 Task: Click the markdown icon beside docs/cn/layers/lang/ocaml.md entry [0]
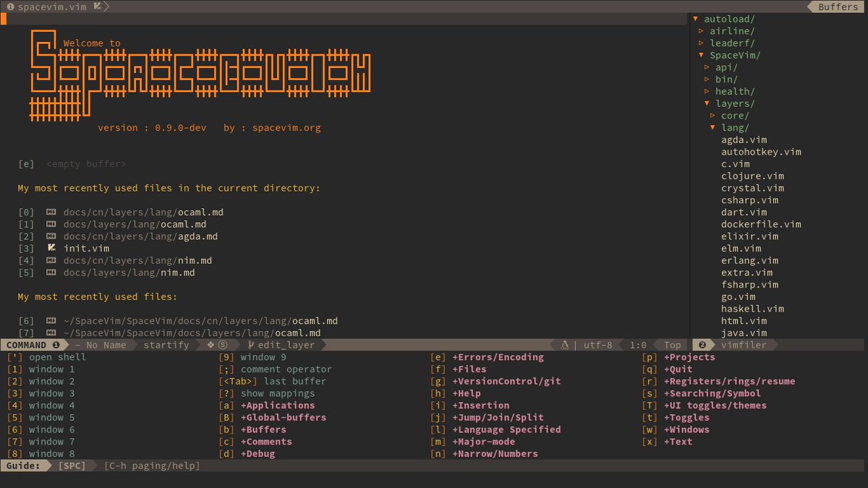click(x=51, y=213)
